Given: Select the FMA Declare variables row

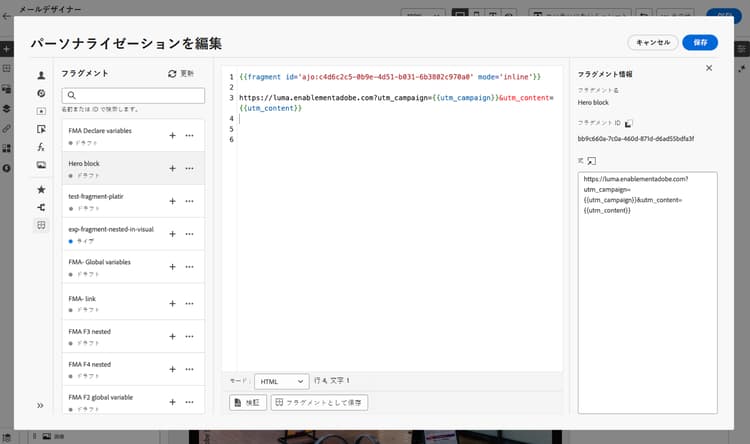Looking at the screenshot, I should [x=133, y=135].
